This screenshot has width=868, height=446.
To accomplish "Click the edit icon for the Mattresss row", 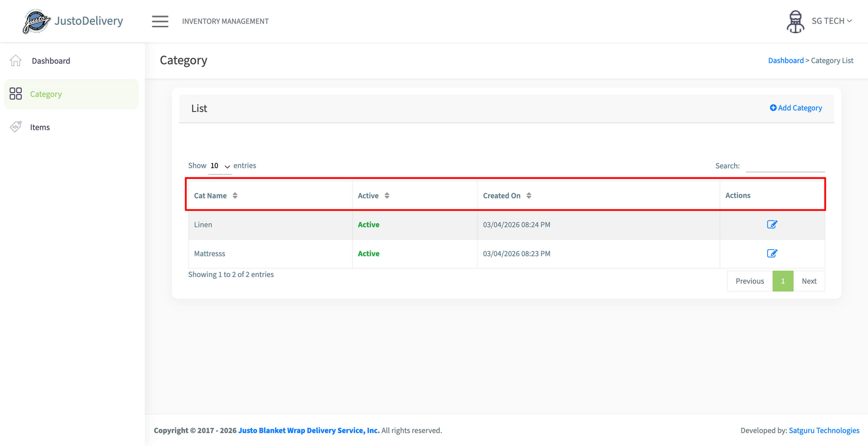I will coord(771,253).
